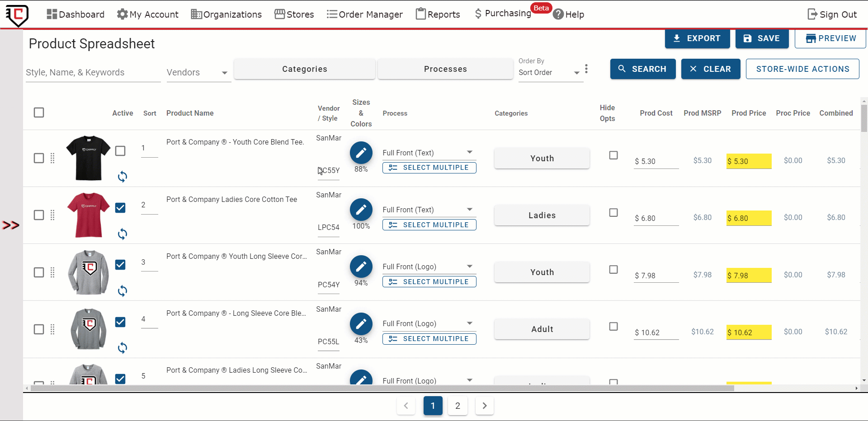
Task: Click the Preview button
Action: 830,38
